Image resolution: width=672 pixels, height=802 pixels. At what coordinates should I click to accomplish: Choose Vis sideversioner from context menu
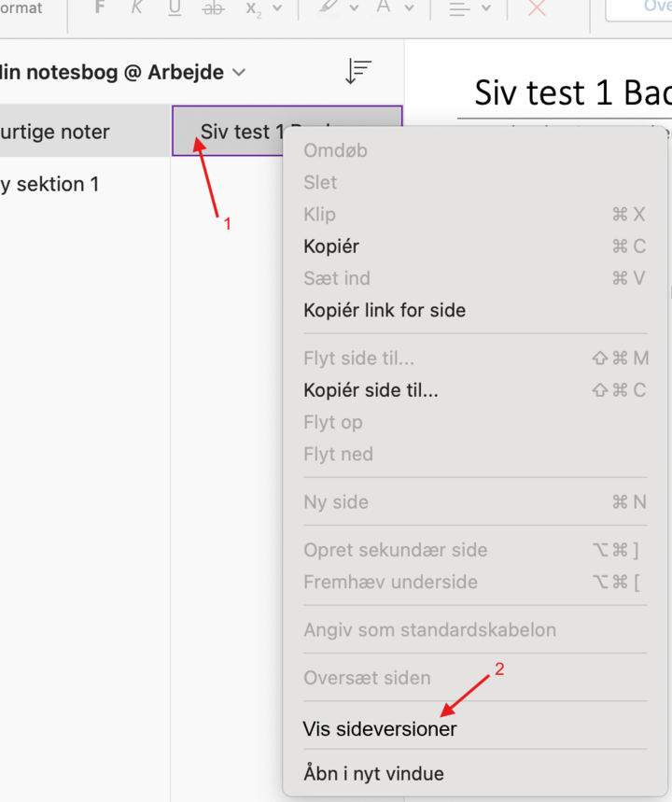[380, 729]
